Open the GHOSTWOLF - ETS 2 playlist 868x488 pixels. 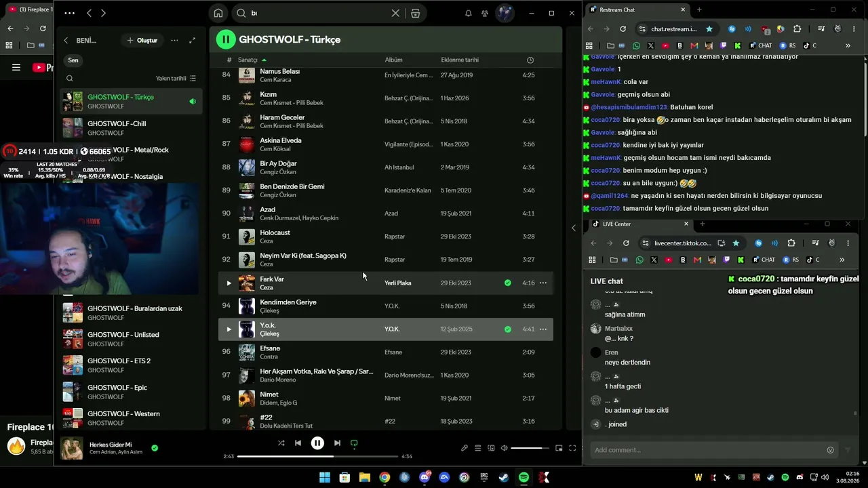click(132, 365)
